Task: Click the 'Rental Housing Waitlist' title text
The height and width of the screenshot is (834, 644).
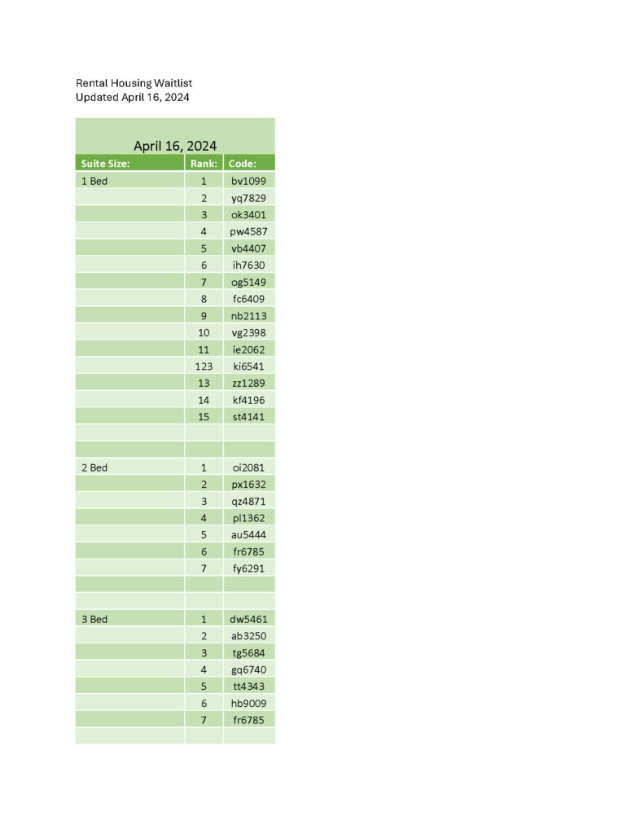Action: [x=134, y=83]
